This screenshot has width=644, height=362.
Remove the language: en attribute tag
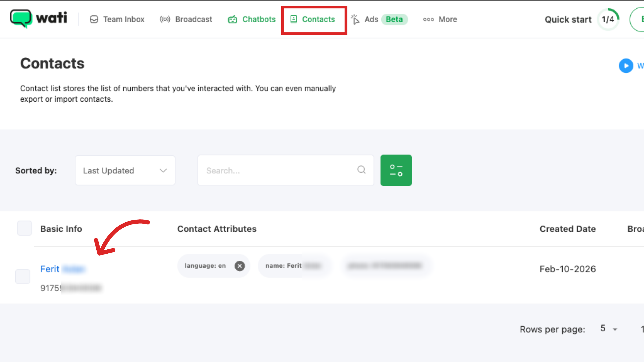pyautogui.click(x=240, y=266)
